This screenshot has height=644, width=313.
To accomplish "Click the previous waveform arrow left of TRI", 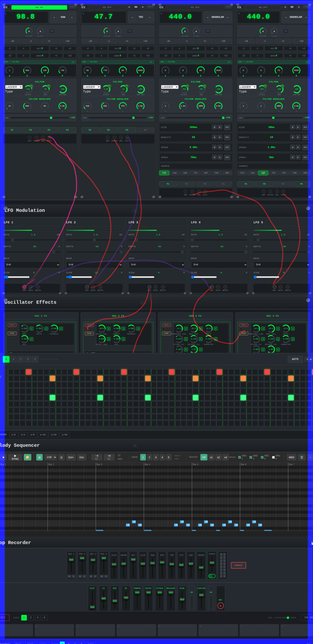I will tap(132, 17).
